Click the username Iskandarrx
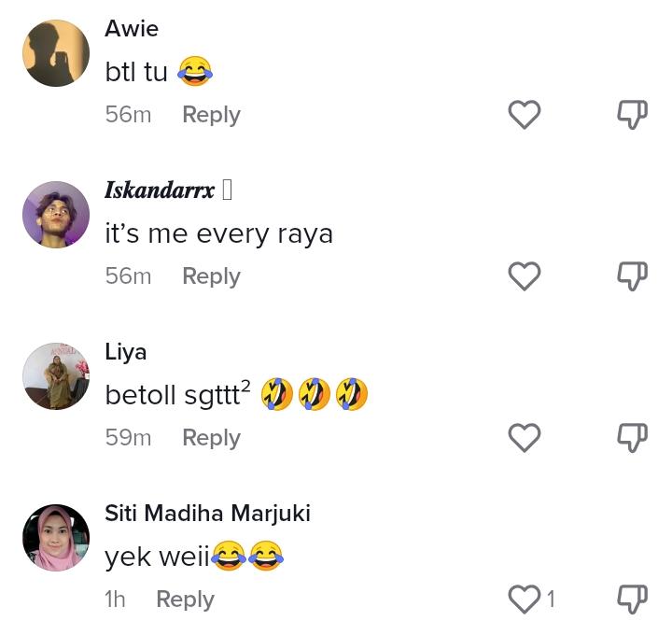The image size is (672, 621). pos(160,191)
